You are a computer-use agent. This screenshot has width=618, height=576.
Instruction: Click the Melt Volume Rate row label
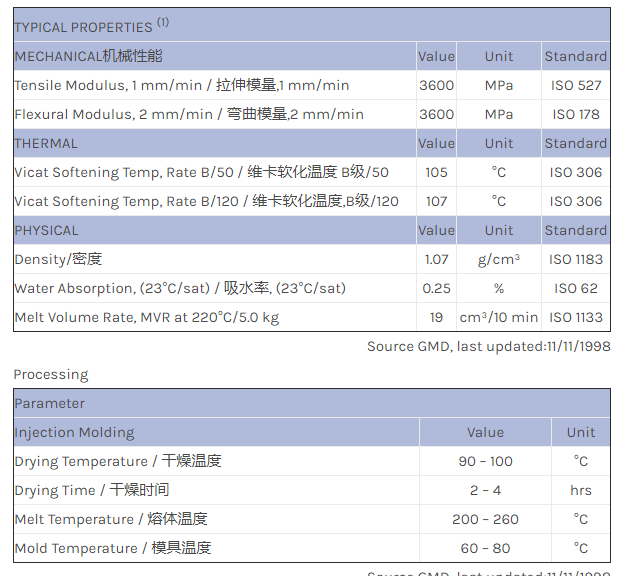(147, 317)
